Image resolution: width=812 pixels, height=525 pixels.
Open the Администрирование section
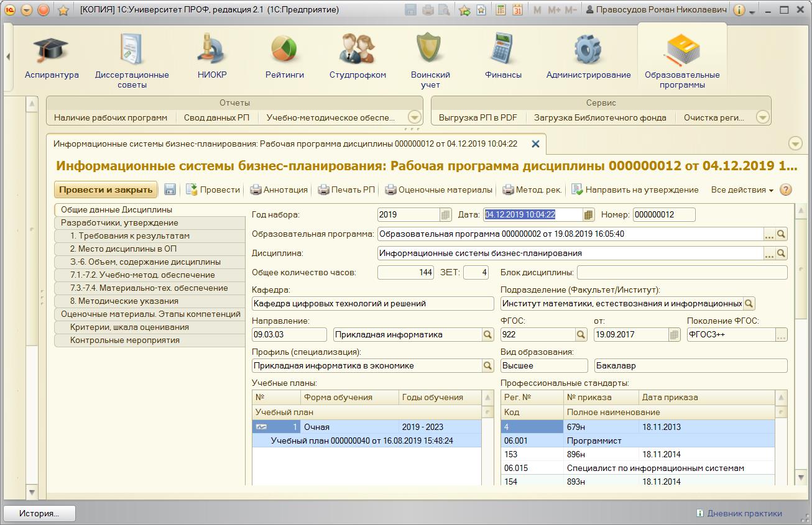[x=588, y=58]
